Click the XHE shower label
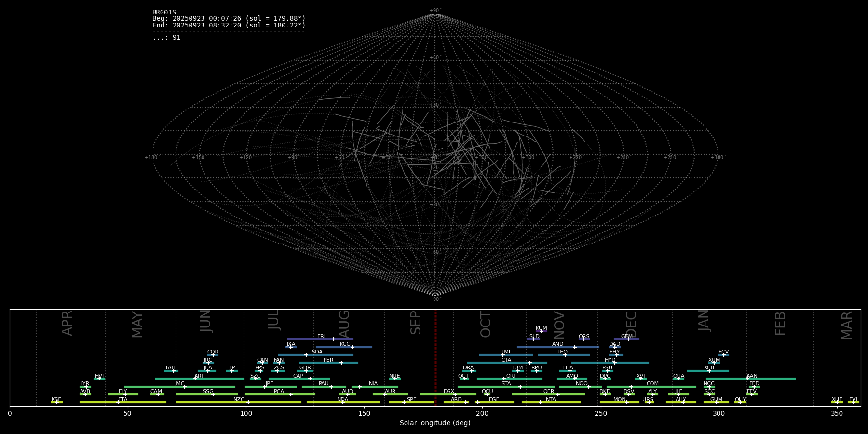 (837, 400)
